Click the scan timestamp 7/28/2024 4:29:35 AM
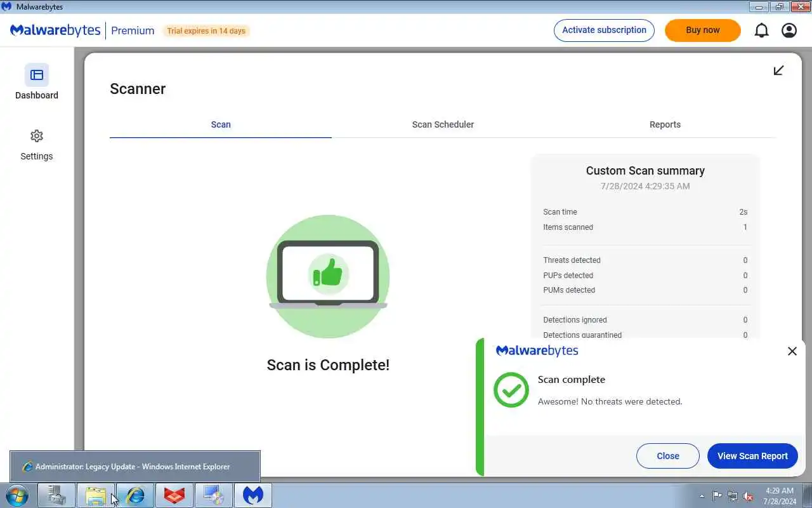Viewport: 812px width, 508px height. click(645, 186)
